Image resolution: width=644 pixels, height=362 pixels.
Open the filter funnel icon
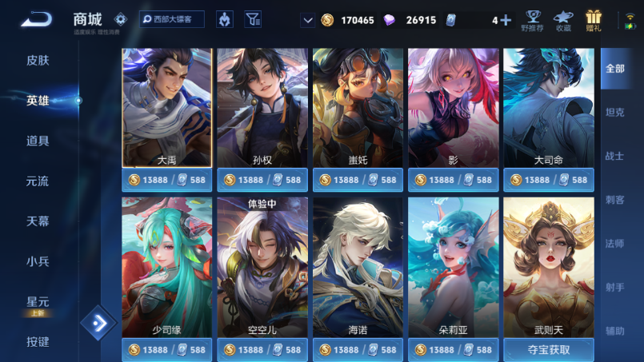click(x=253, y=19)
